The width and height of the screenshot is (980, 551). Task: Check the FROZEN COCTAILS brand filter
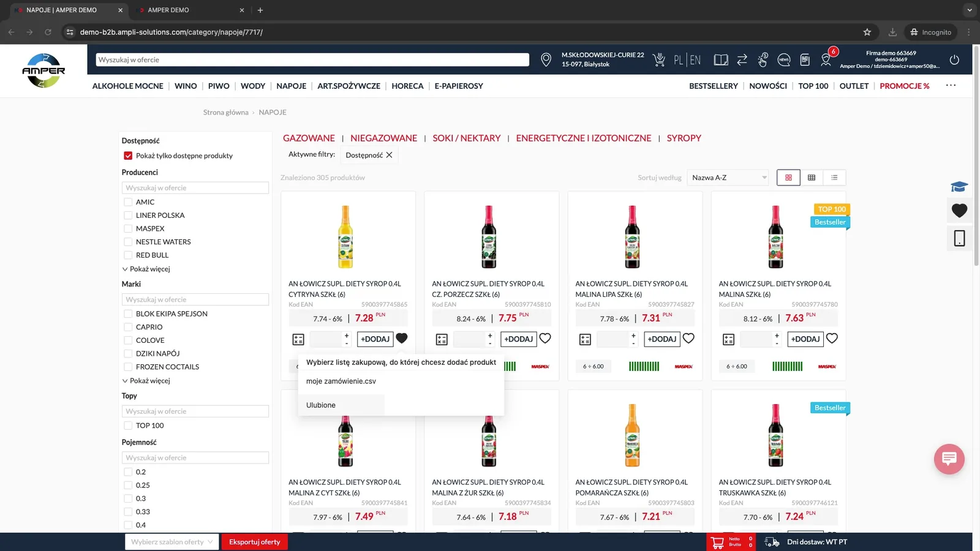click(x=128, y=367)
